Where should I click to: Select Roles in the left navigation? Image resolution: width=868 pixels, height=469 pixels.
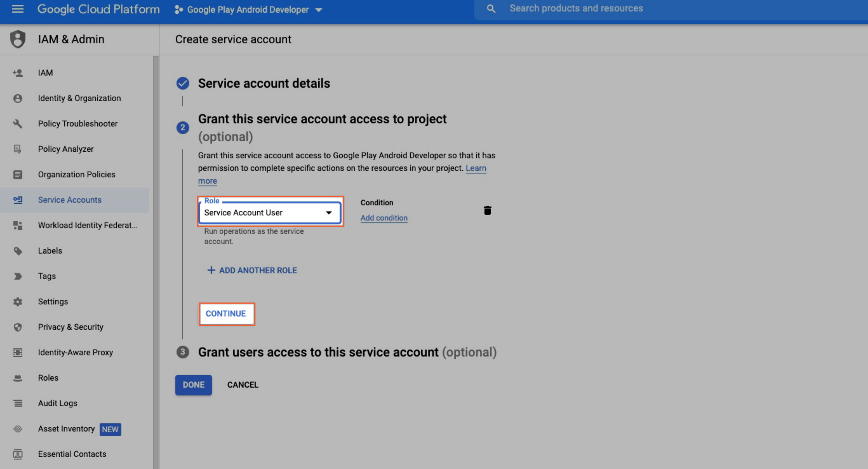pos(48,378)
